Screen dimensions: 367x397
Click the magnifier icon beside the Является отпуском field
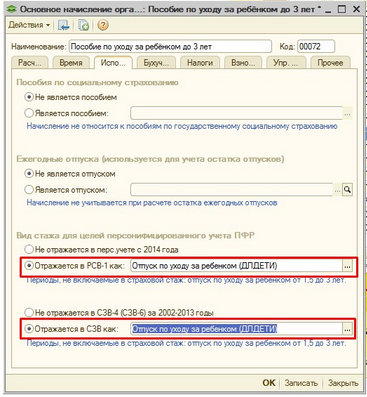[x=347, y=190]
